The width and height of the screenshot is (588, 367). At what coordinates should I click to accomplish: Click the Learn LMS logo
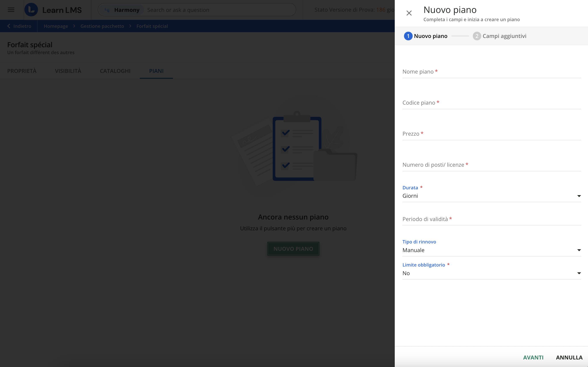point(53,10)
